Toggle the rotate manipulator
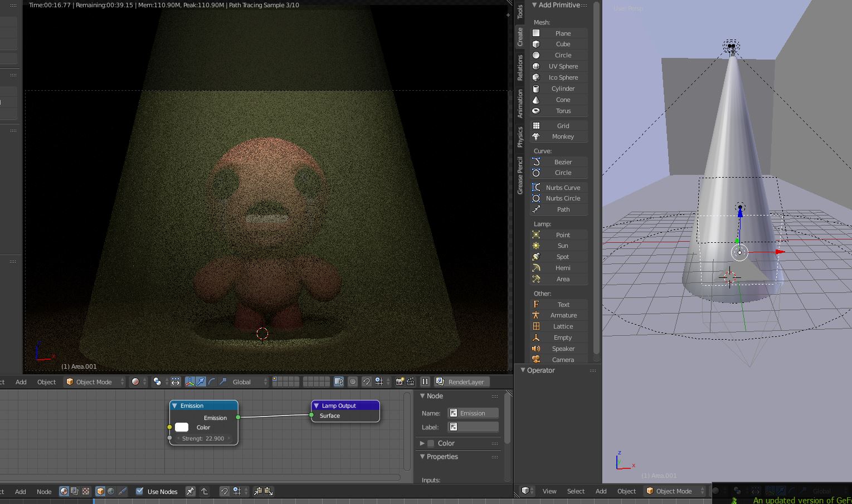Image resolution: width=852 pixels, height=504 pixels. pos(212,381)
